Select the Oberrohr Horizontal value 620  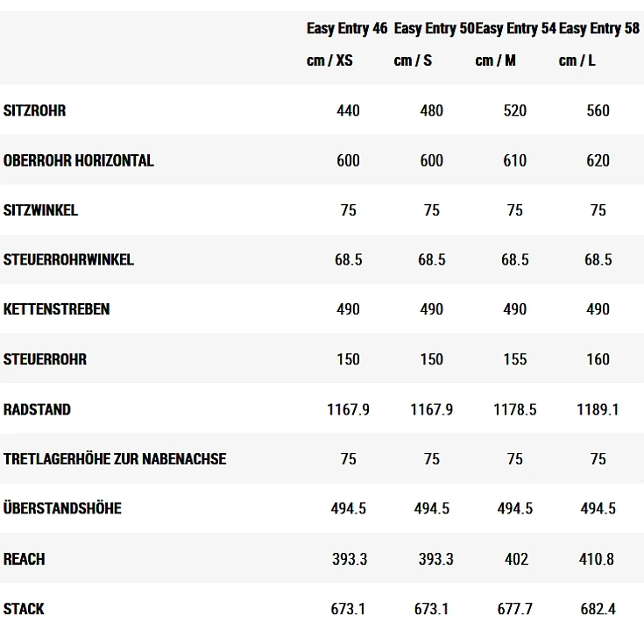(x=598, y=161)
